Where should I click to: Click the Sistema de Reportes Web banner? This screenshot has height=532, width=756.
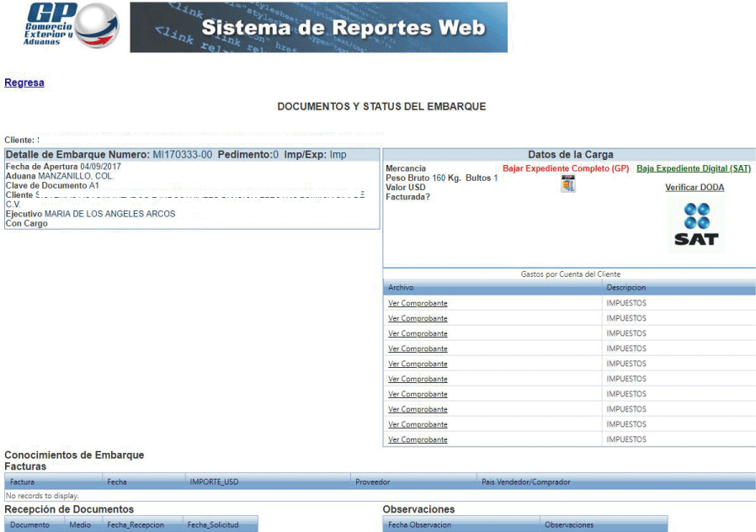tap(319, 27)
